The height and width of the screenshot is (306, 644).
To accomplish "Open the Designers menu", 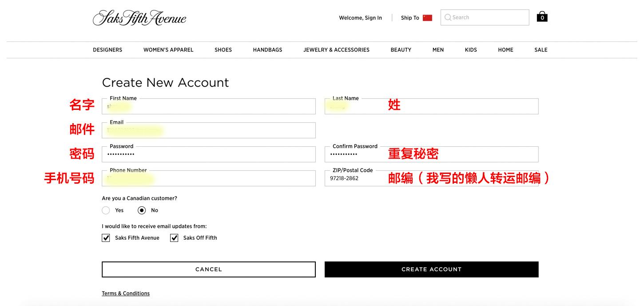I will point(107,50).
